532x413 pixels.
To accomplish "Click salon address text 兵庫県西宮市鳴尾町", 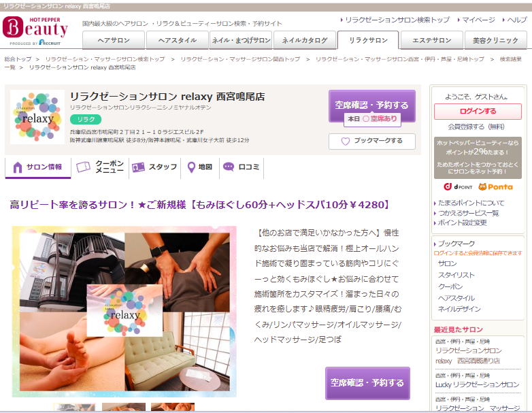I will [137, 132].
